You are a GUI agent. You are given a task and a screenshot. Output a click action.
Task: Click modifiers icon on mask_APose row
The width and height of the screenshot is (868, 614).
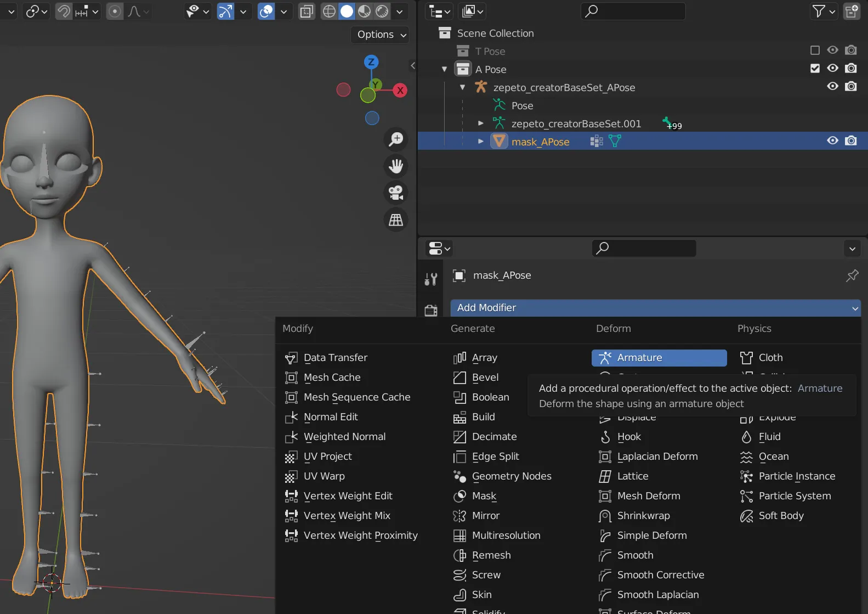coord(597,142)
